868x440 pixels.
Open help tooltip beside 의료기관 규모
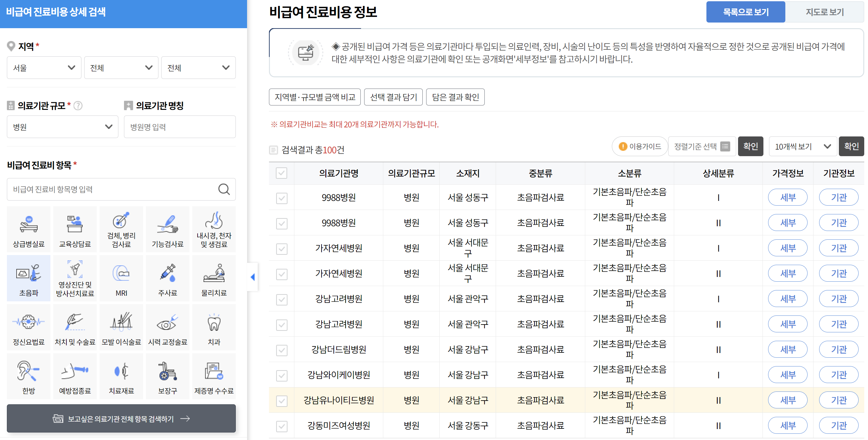pyautogui.click(x=78, y=105)
